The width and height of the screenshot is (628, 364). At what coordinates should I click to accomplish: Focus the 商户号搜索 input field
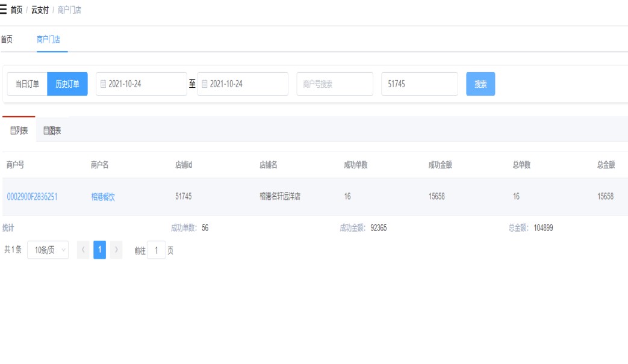pyautogui.click(x=334, y=84)
